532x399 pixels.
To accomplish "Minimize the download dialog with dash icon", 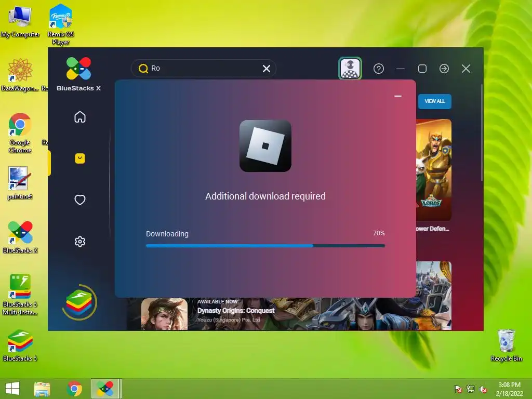I will 398,96.
